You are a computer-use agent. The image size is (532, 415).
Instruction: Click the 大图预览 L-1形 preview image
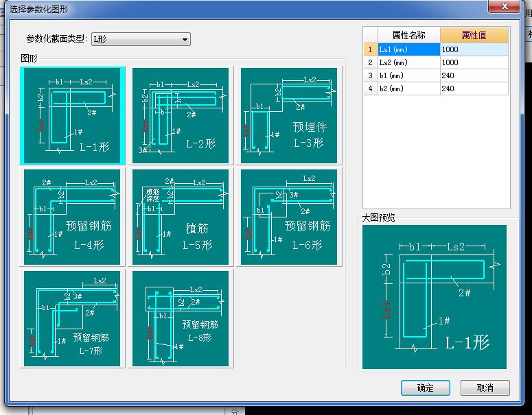[x=435, y=296]
